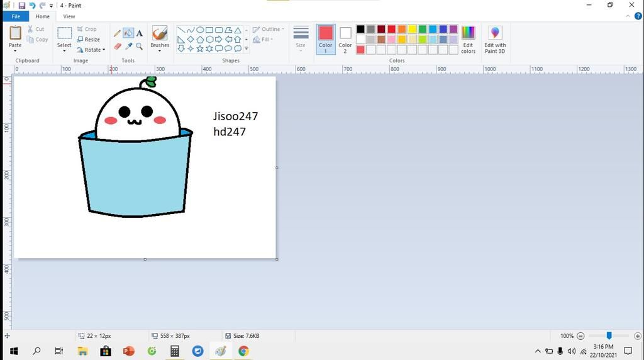Click the 'Jisoo247' text on canvas

tap(235, 116)
